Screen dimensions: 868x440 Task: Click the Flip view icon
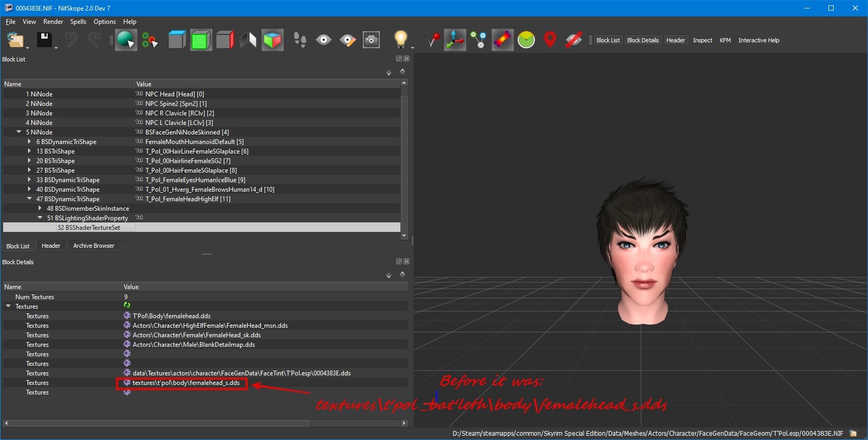tap(249, 40)
